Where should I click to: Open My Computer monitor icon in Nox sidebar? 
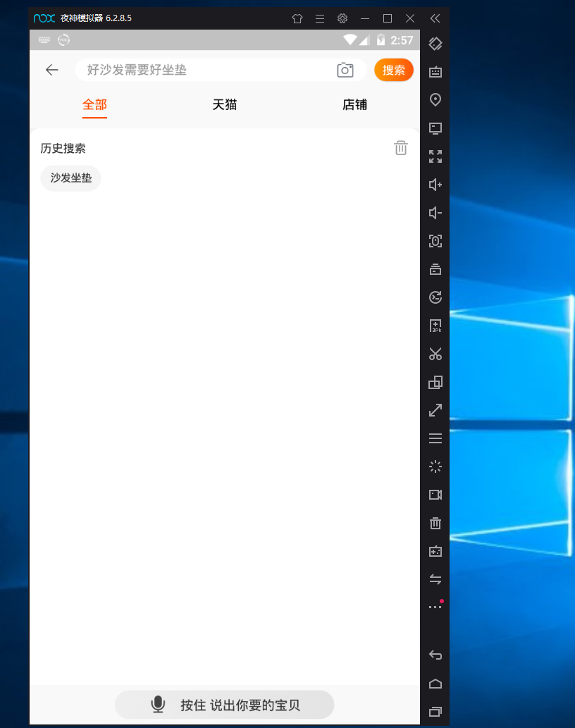point(435,128)
